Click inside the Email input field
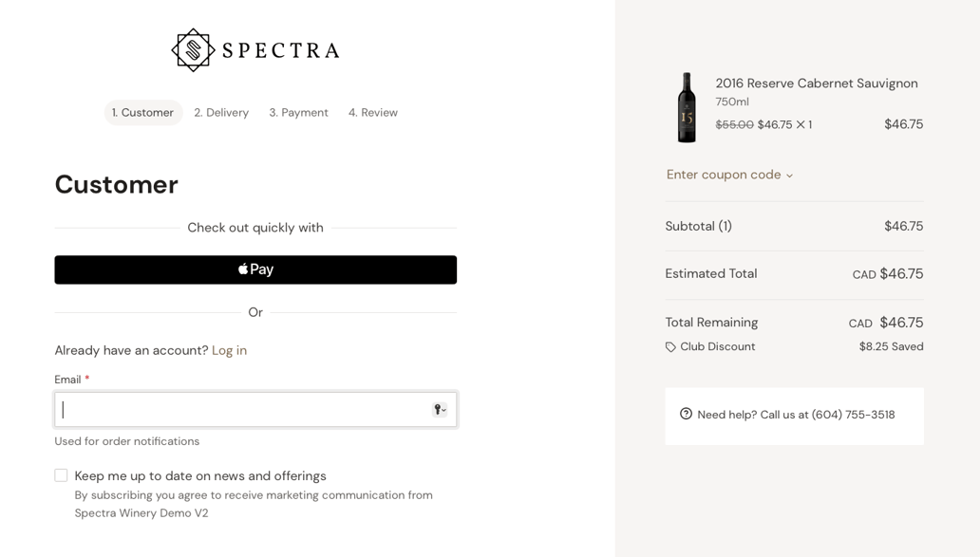Viewport: 980px width, 557px height. click(237, 409)
